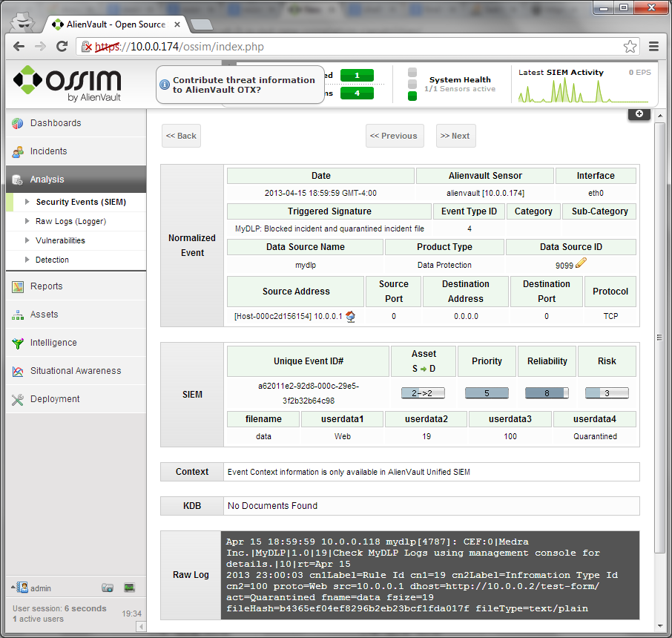Click the pencil icon beside Data Source ID 9099
The height and width of the screenshot is (638, 672).
coord(581,263)
